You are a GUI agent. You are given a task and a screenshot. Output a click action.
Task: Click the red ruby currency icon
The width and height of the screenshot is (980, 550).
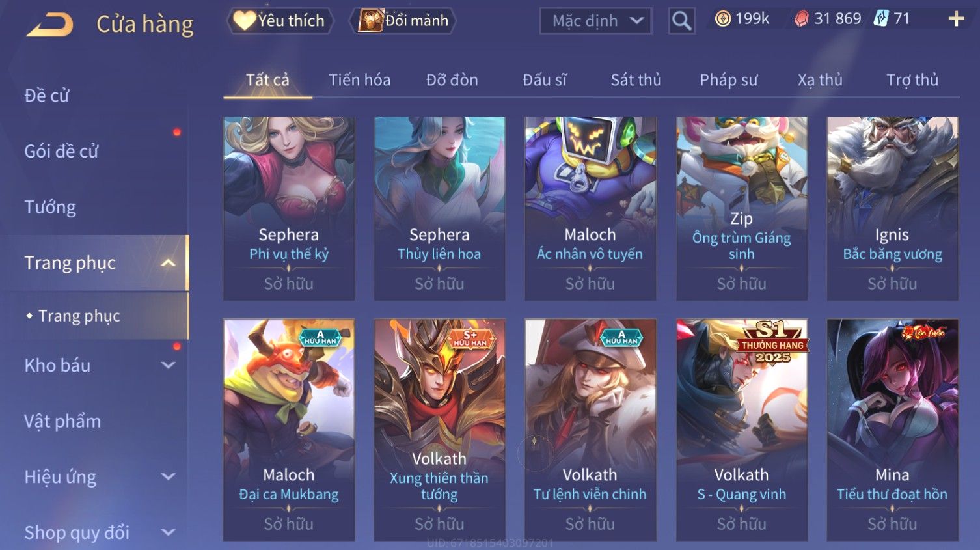[801, 19]
